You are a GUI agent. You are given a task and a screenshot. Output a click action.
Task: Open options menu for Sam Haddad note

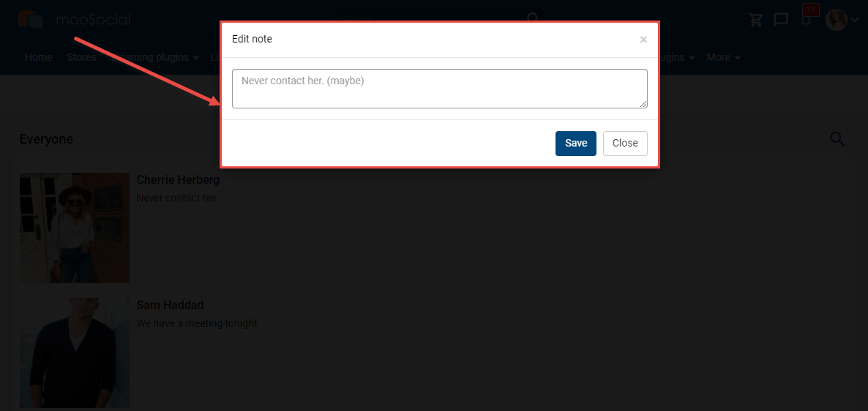click(839, 306)
